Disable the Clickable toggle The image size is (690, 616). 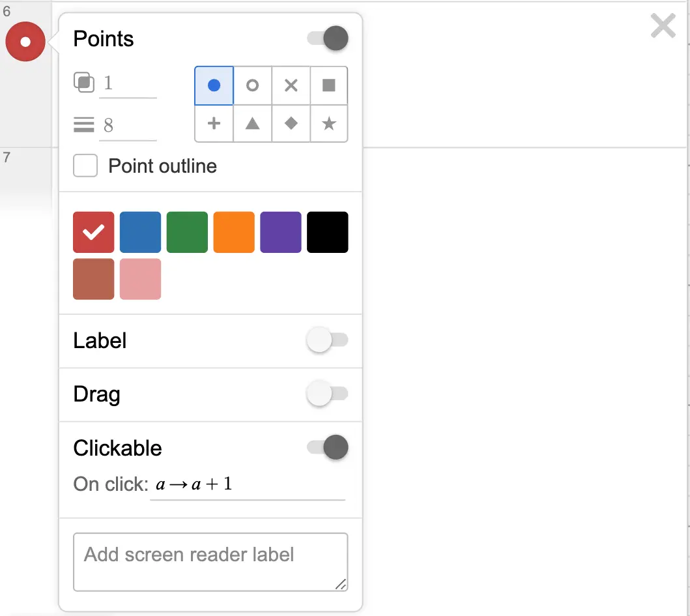[x=328, y=448]
